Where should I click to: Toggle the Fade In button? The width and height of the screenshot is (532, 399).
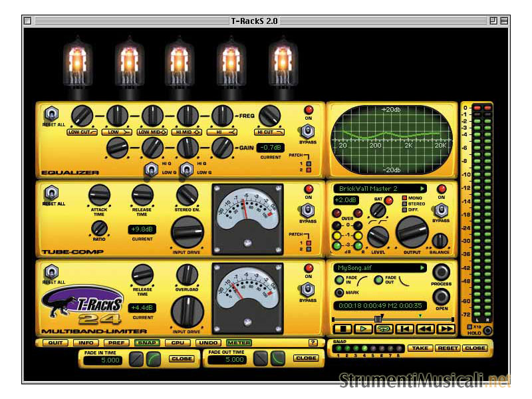(340, 280)
